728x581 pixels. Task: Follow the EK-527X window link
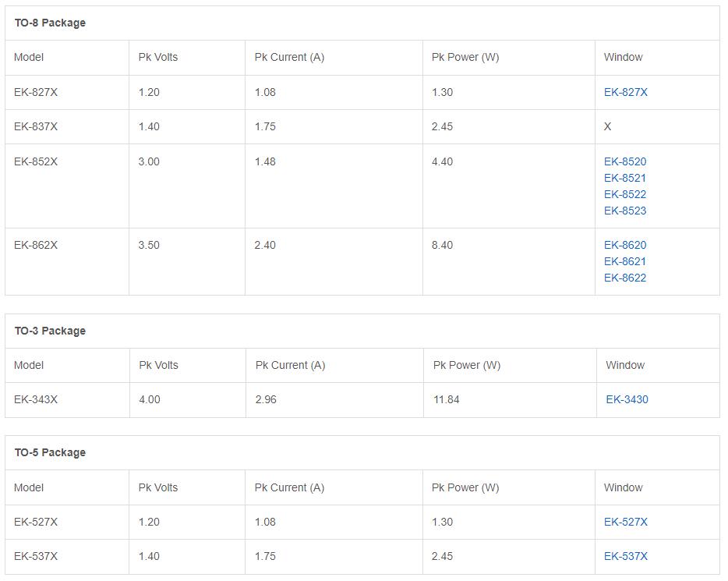[625, 522]
